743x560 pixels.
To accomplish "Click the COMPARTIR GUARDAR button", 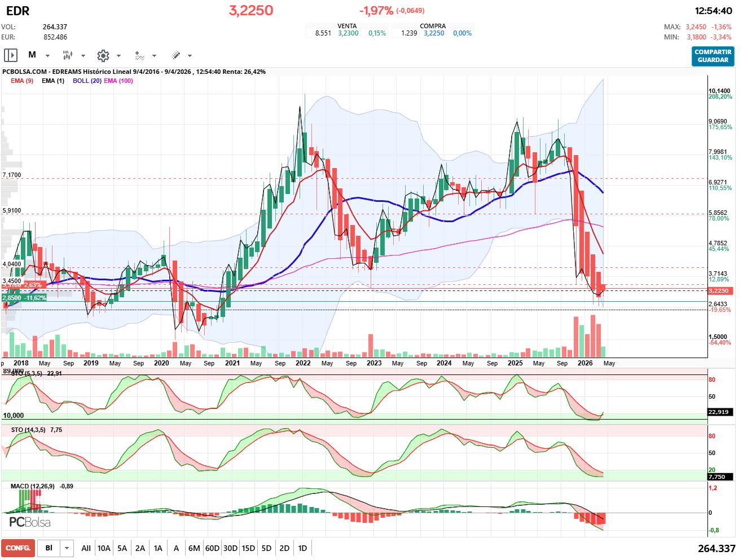I will 713,56.
